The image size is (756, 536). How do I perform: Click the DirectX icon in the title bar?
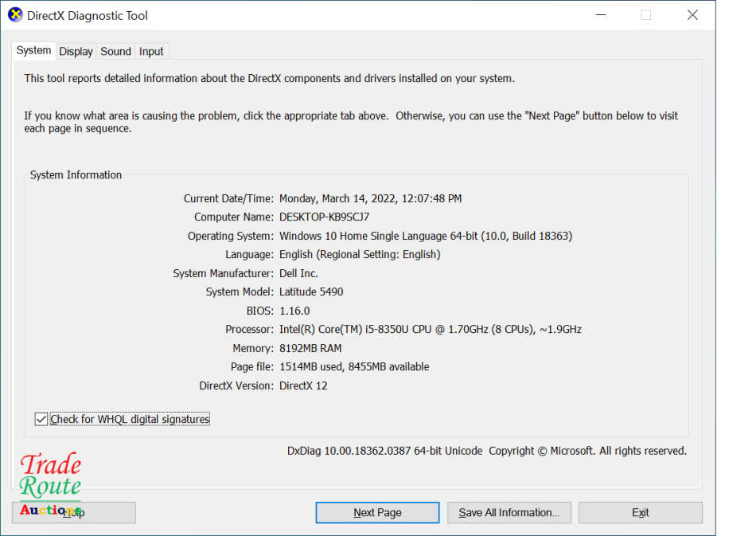point(15,15)
